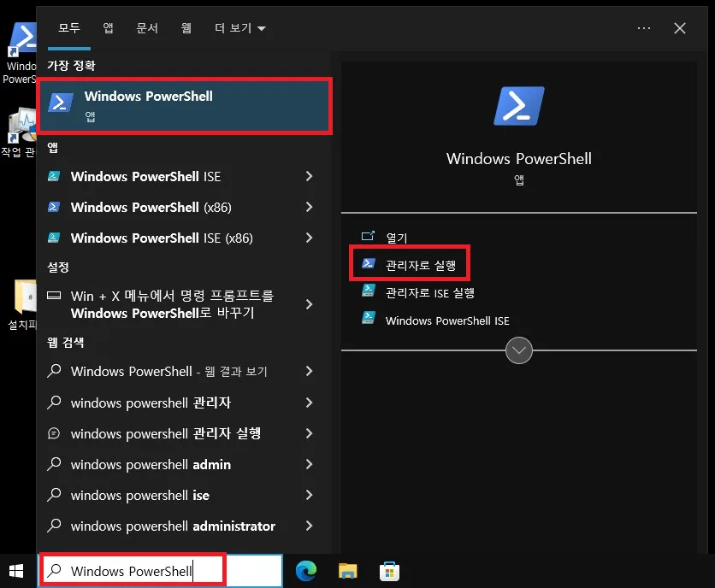
Task: Click the 열기 open icon
Action: [368, 236]
